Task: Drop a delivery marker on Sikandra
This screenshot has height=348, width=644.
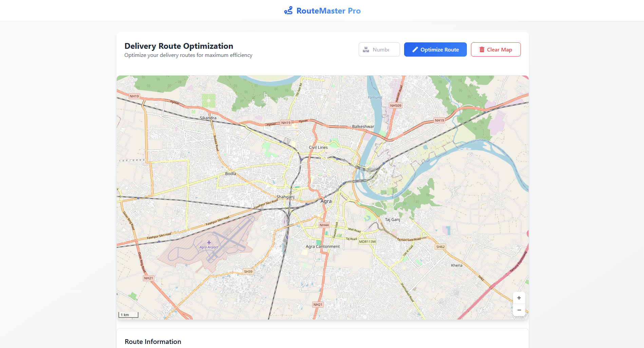Action: (x=208, y=118)
